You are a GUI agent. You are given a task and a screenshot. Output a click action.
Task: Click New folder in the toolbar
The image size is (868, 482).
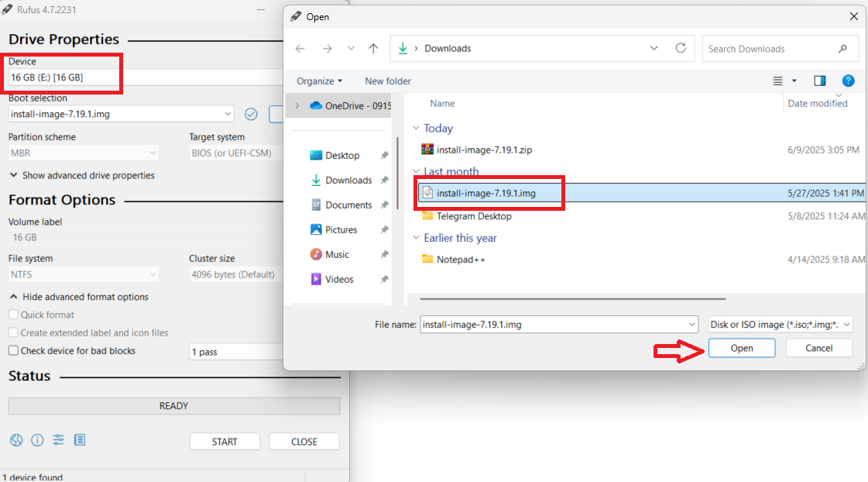(388, 81)
